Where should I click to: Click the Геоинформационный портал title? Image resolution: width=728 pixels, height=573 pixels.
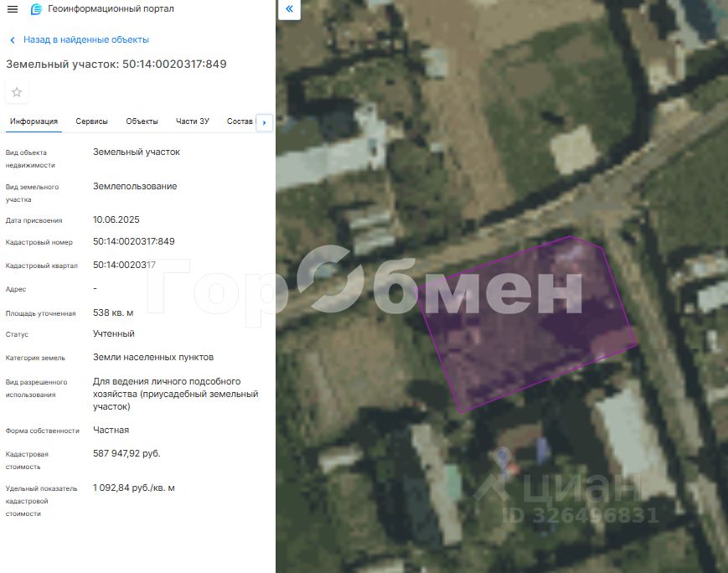[x=111, y=9]
